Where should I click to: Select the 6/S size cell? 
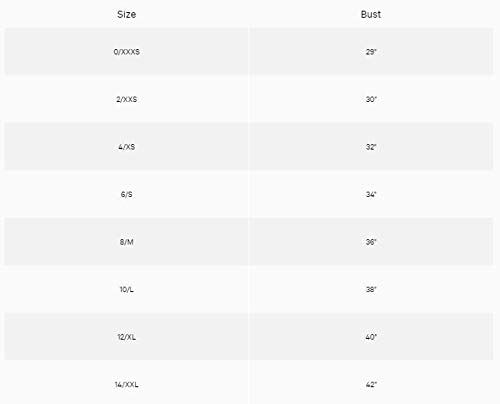126,194
